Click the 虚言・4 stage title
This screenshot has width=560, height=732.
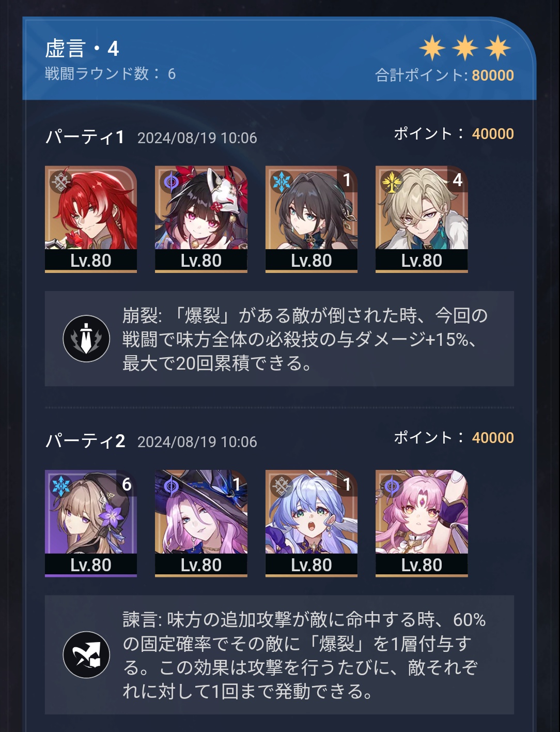pos(82,49)
